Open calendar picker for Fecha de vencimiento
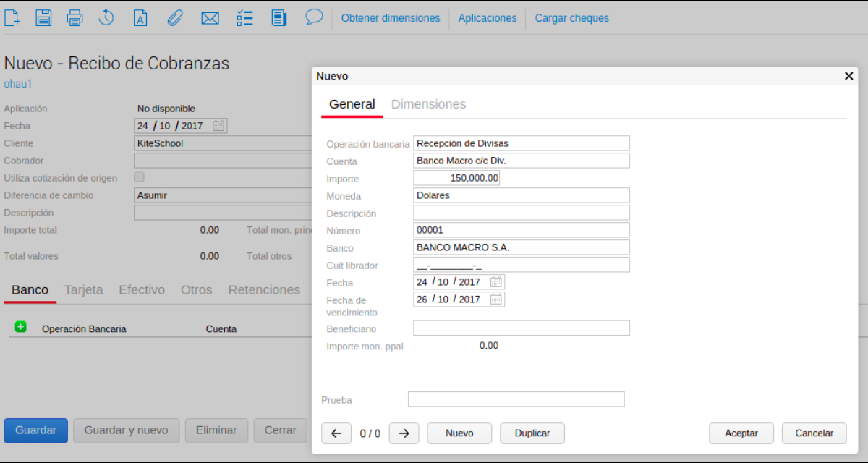The height and width of the screenshot is (463, 868). [x=495, y=300]
